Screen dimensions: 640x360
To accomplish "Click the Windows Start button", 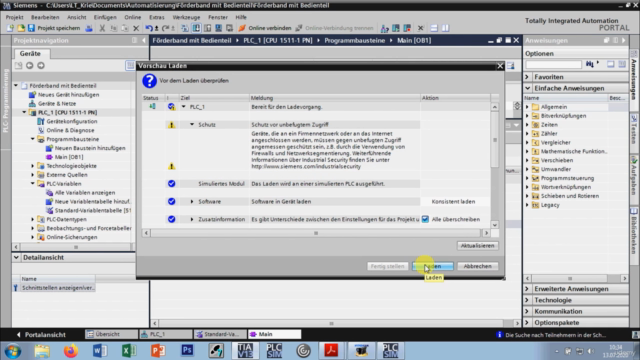I will point(13,351).
